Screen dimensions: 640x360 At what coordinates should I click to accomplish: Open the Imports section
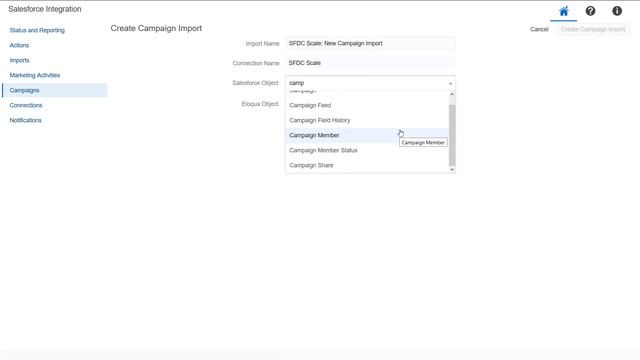[x=19, y=60]
